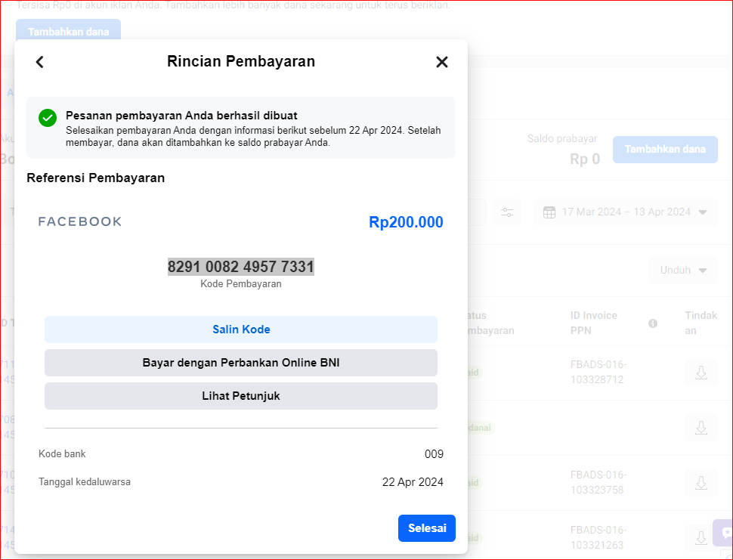This screenshot has width=733, height=560.
Task: Click the bank code value 009
Action: click(434, 454)
